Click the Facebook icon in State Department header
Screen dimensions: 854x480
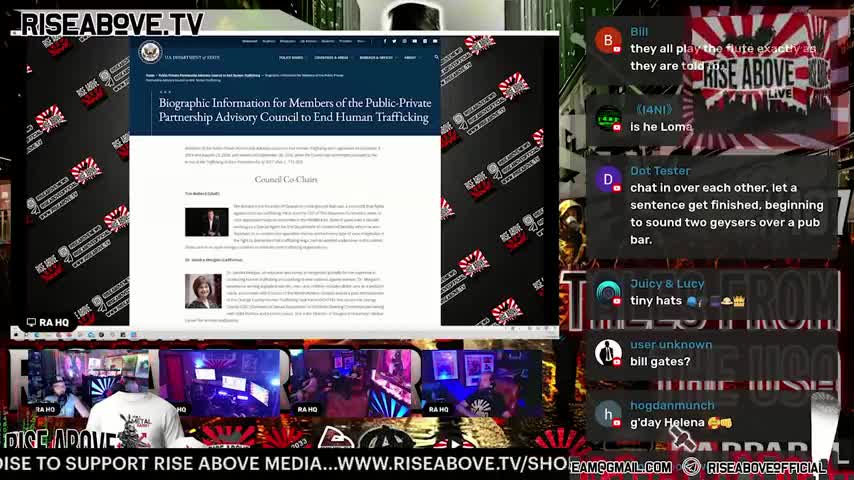(385, 41)
